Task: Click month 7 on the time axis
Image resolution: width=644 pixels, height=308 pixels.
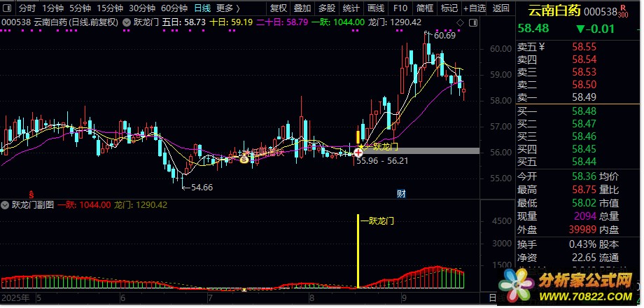Action: (x=210, y=297)
